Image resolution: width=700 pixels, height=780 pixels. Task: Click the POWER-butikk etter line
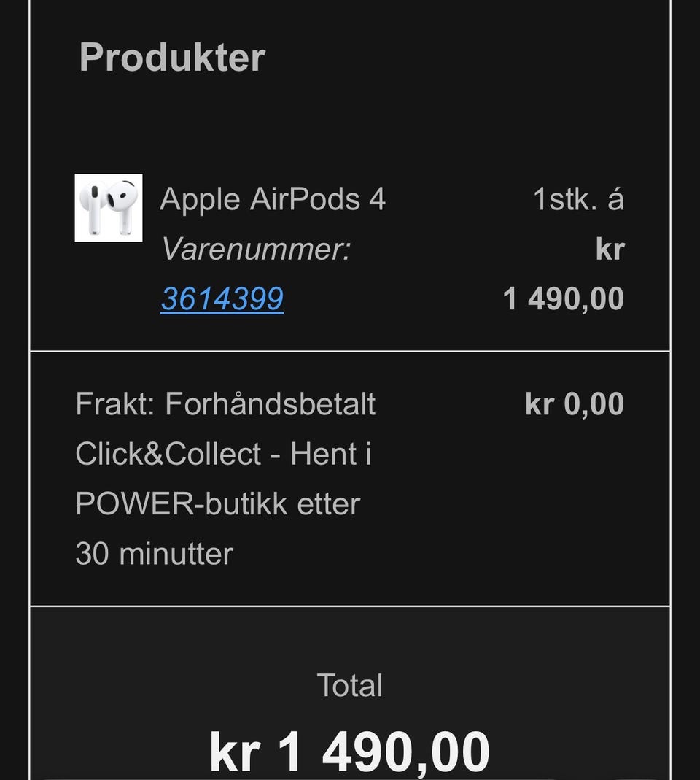218,503
